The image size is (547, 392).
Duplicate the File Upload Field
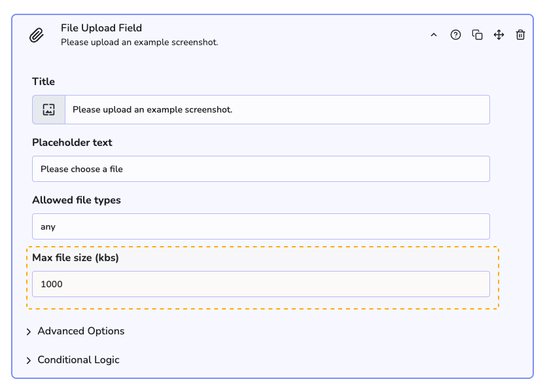477,35
